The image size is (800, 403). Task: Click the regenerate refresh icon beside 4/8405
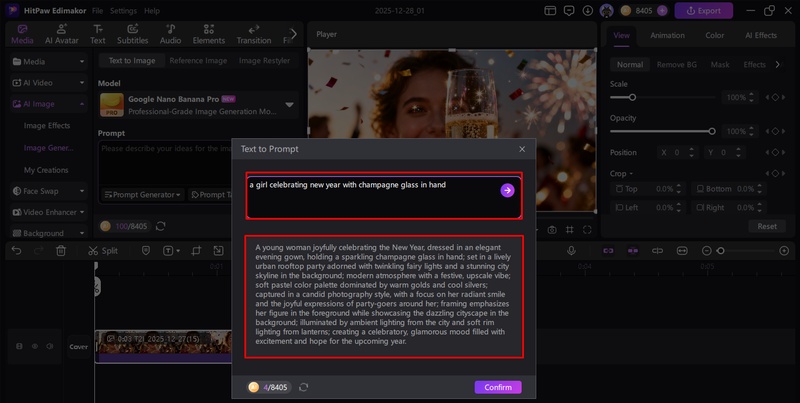pyautogui.click(x=303, y=387)
